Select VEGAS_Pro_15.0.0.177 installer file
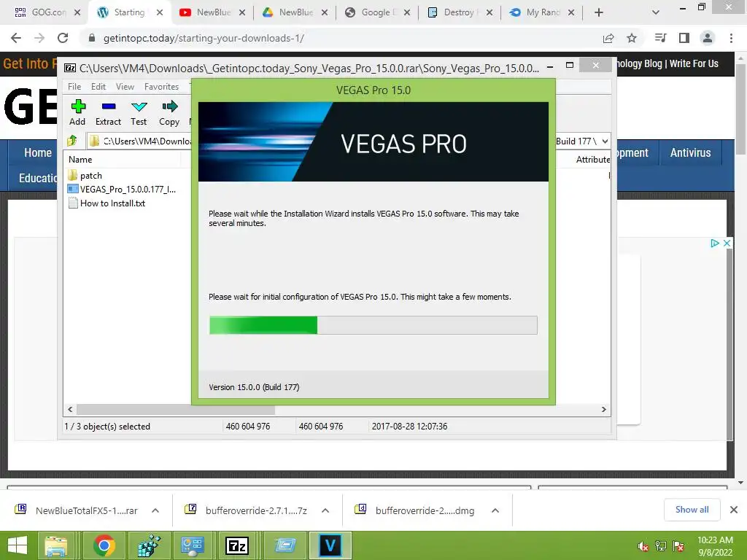Image resolution: width=747 pixels, height=560 pixels. 123,189
